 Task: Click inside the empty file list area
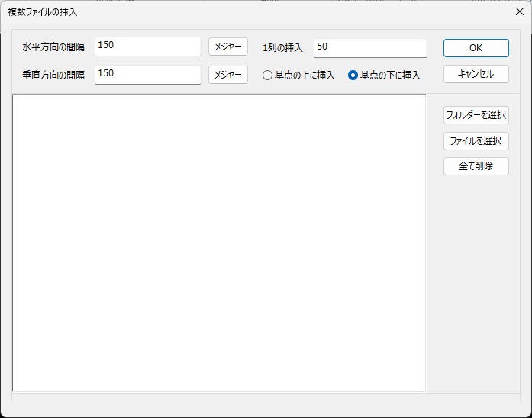(x=218, y=243)
